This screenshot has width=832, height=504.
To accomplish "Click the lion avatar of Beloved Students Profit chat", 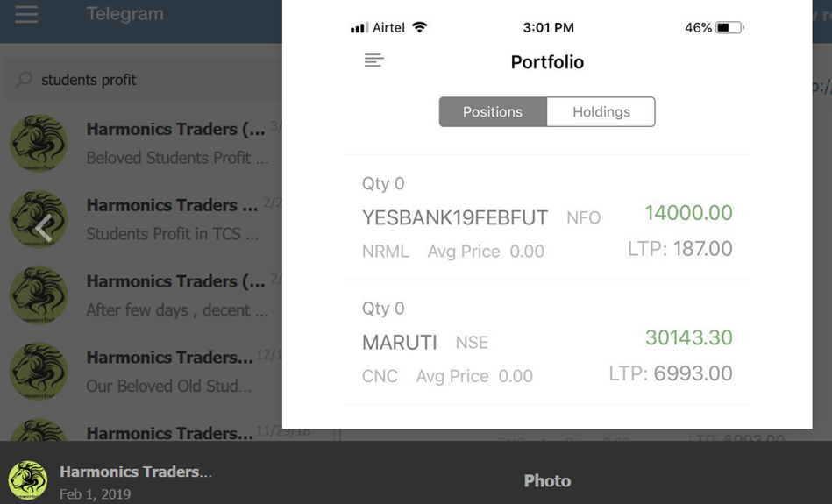I will 39,143.
